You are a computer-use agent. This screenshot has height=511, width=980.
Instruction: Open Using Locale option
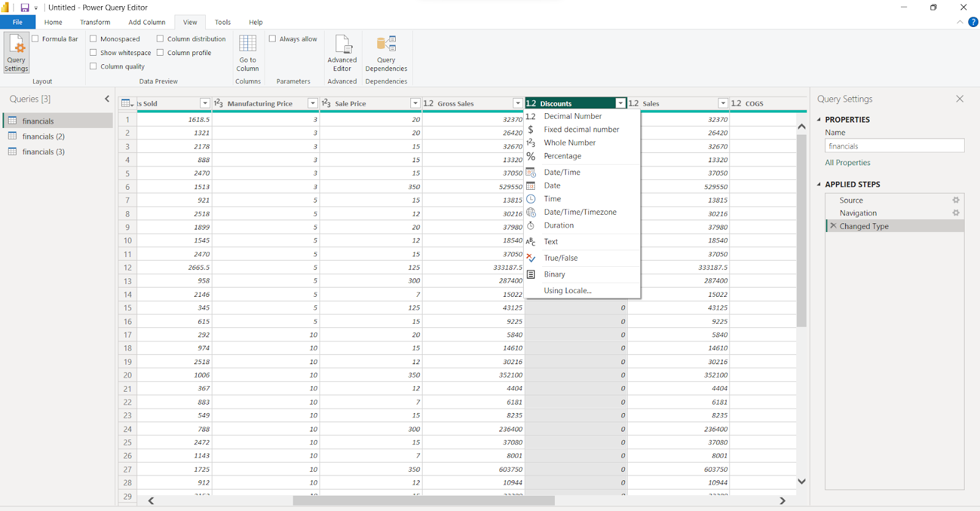(x=582, y=291)
